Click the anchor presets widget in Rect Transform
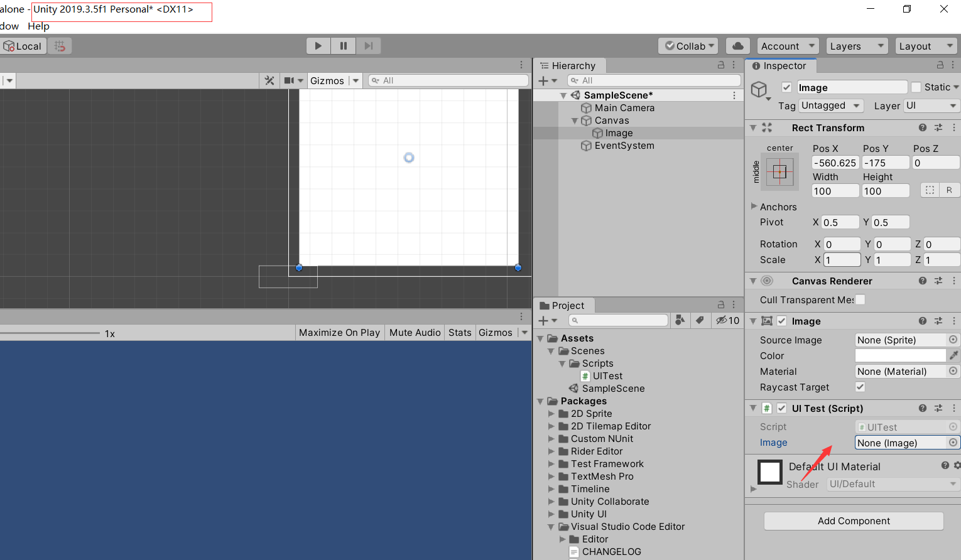The width and height of the screenshot is (961, 560). point(779,172)
